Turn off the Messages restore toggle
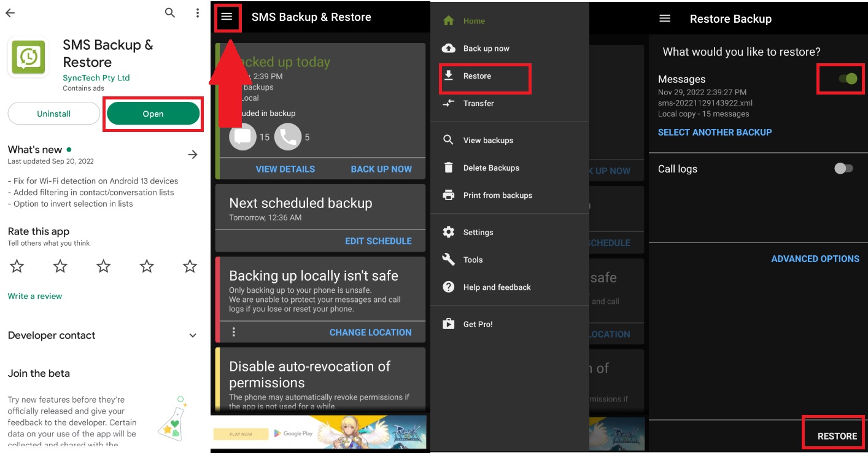The width and height of the screenshot is (868, 453). tap(848, 79)
